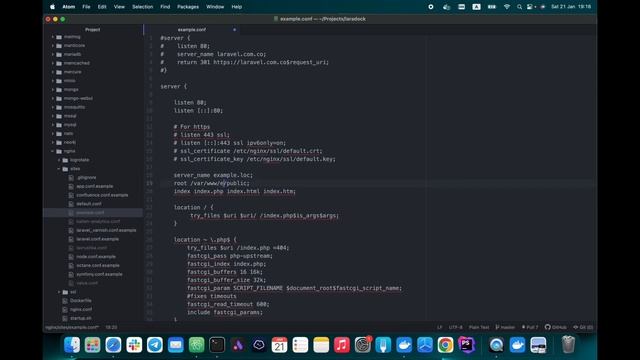This screenshot has height=360, width=640.
Task: Open laravel.conf.example in the tree
Action: click(x=97, y=239)
